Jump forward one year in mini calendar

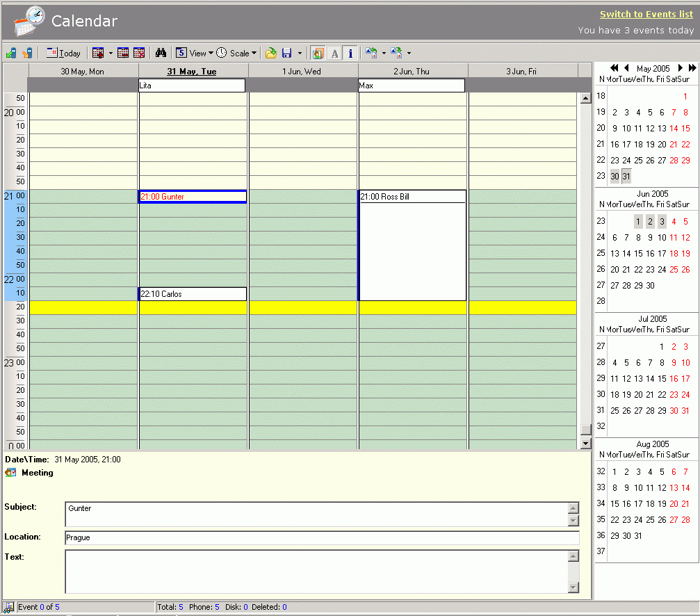pyautogui.click(x=692, y=68)
